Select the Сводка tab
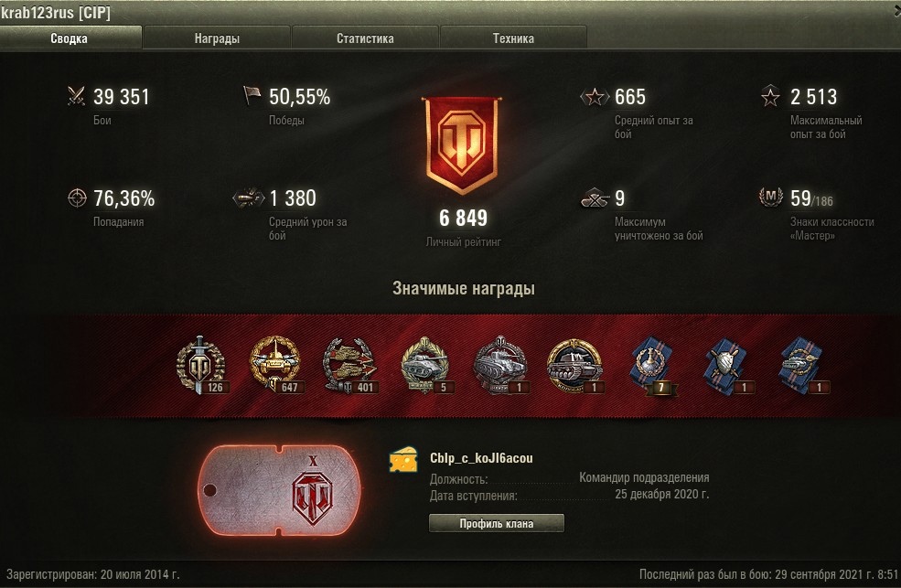Viewport: 901px width, 588px height. pyautogui.click(x=69, y=38)
